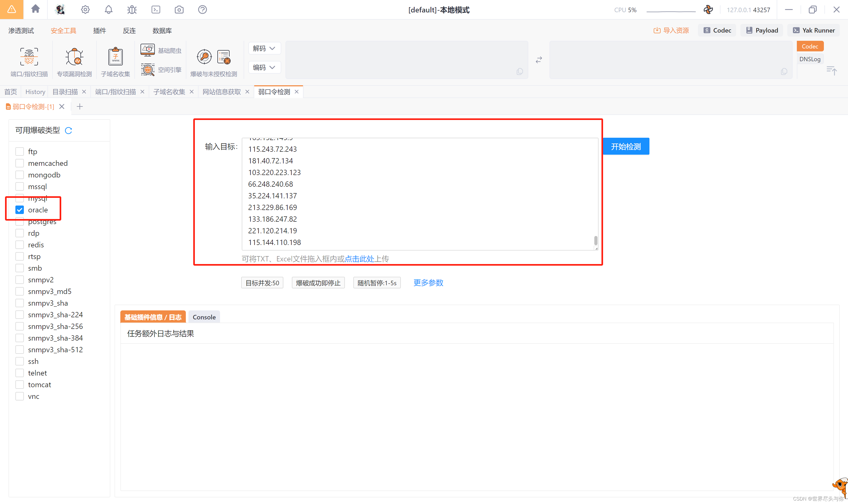Select the DNSLog side tab
Screen dimensions: 848x504
point(810,59)
